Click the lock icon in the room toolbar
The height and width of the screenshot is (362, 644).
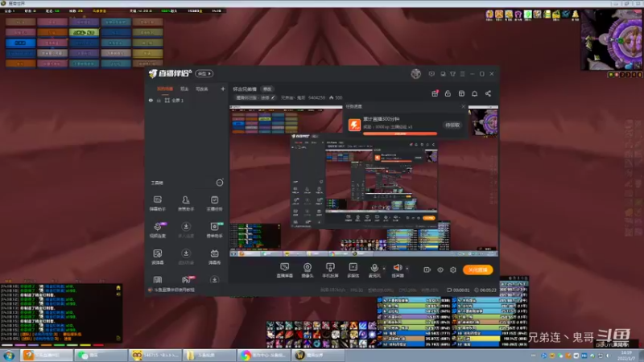(448, 93)
